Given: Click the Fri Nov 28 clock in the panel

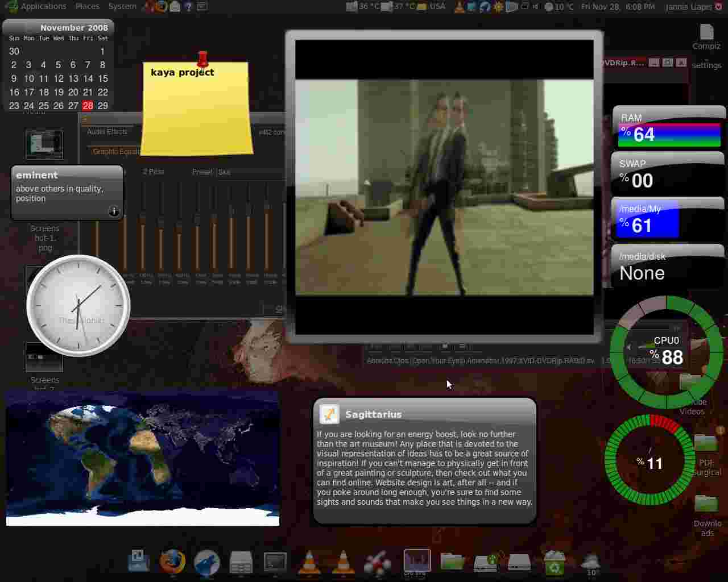Looking at the screenshot, I should click(x=618, y=6).
